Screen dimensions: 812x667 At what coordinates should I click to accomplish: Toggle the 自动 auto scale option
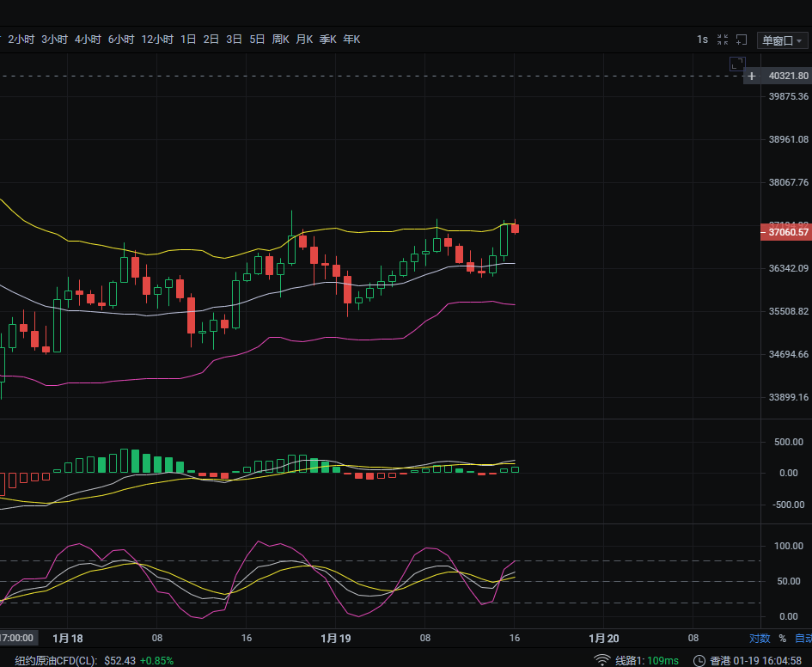click(x=803, y=639)
